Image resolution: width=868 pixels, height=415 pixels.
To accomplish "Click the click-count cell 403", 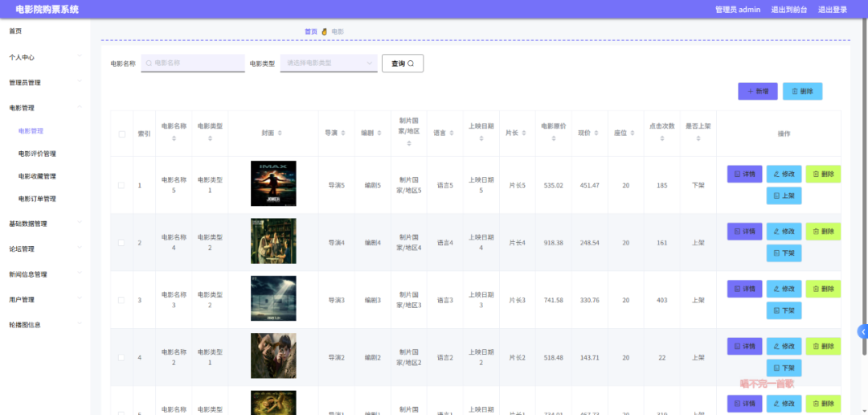I will [662, 300].
